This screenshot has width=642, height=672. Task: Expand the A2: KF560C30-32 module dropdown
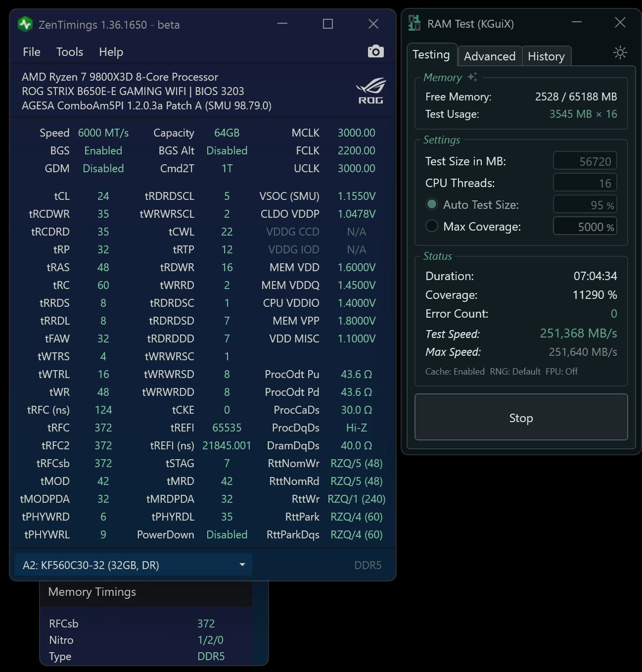pos(134,565)
